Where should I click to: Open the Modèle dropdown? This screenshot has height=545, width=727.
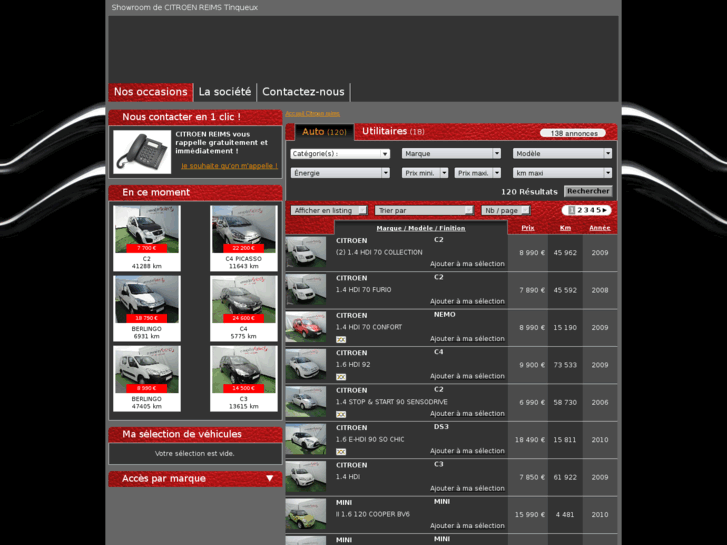pyautogui.click(x=562, y=154)
